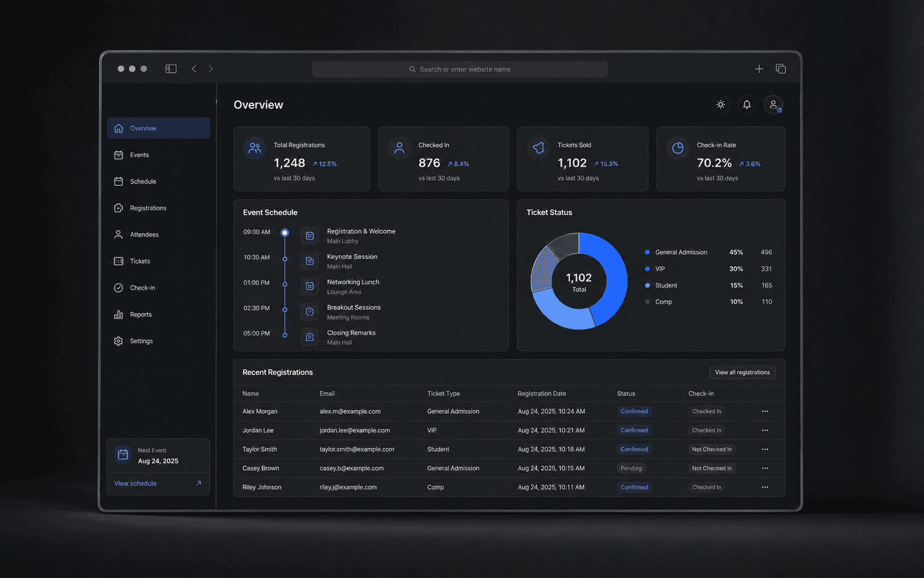Toggle light mode with the sun icon
Image resolution: width=924 pixels, height=578 pixels.
pos(721,105)
